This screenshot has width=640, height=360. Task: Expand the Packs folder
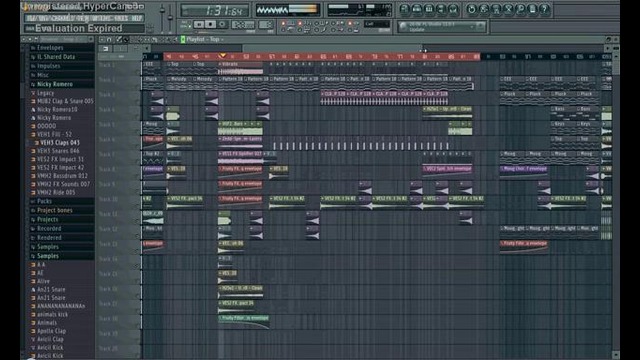click(44, 201)
